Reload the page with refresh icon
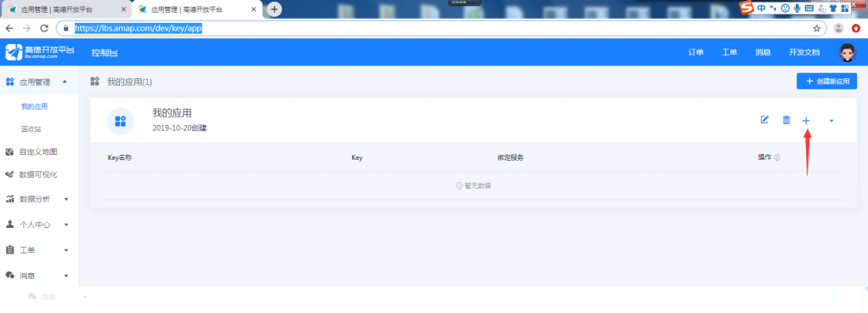Viewport: 868px width, 313px height. coord(44,28)
